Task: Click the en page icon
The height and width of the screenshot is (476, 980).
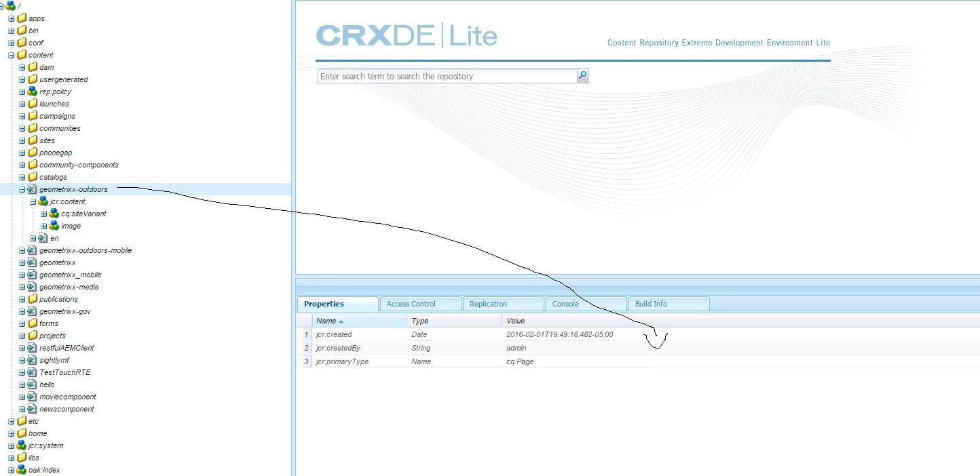Action: pyautogui.click(x=43, y=238)
